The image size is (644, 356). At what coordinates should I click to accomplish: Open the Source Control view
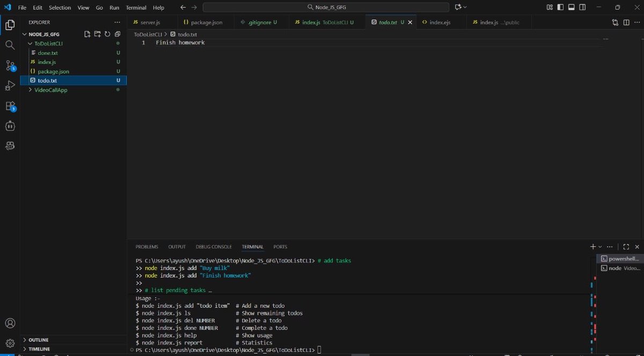pos(10,65)
